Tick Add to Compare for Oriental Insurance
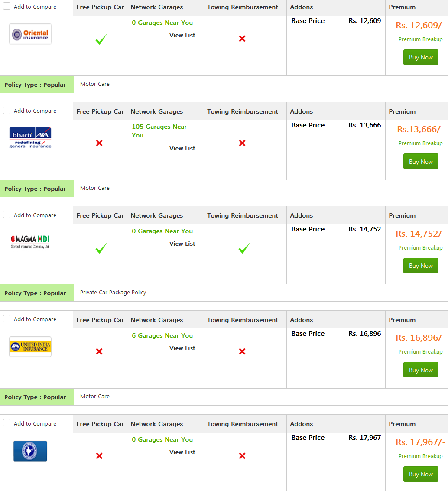Viewport: 448px width, 491px height. tap(7, 6)
